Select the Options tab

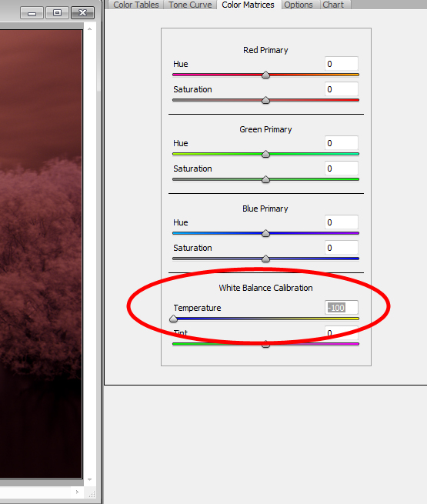(299, 5)
